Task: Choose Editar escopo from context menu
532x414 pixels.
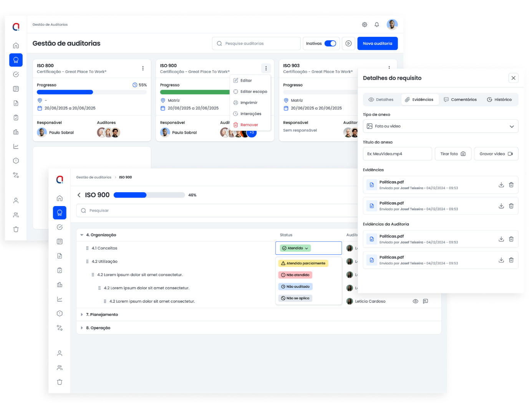Action: click(x=254, y=92)
